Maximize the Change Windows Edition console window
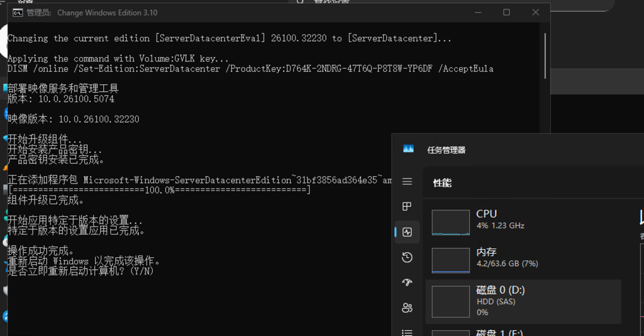Screen dimensions: 644x336 coord(506,13)
